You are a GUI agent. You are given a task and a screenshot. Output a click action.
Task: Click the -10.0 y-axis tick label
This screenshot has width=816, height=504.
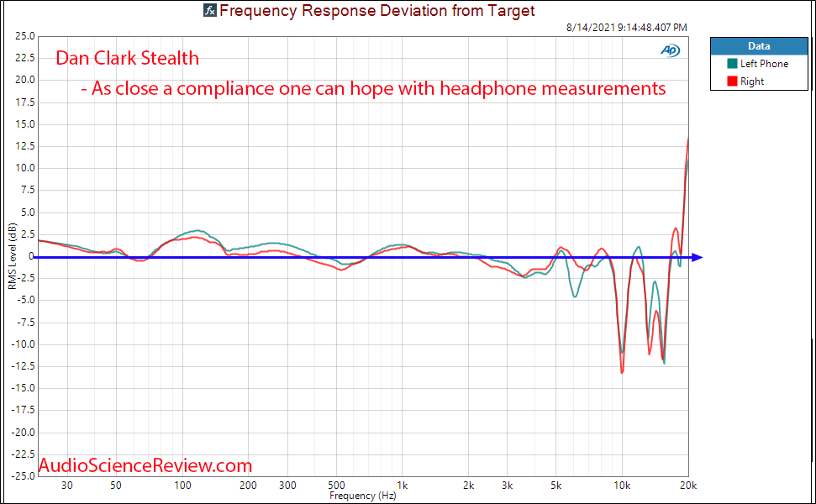pos(24,344)
